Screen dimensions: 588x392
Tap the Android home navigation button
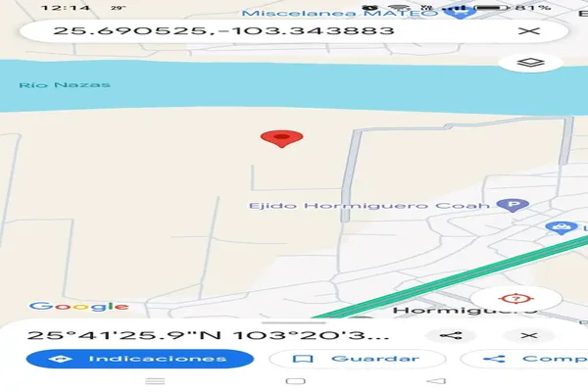point(295,381)
